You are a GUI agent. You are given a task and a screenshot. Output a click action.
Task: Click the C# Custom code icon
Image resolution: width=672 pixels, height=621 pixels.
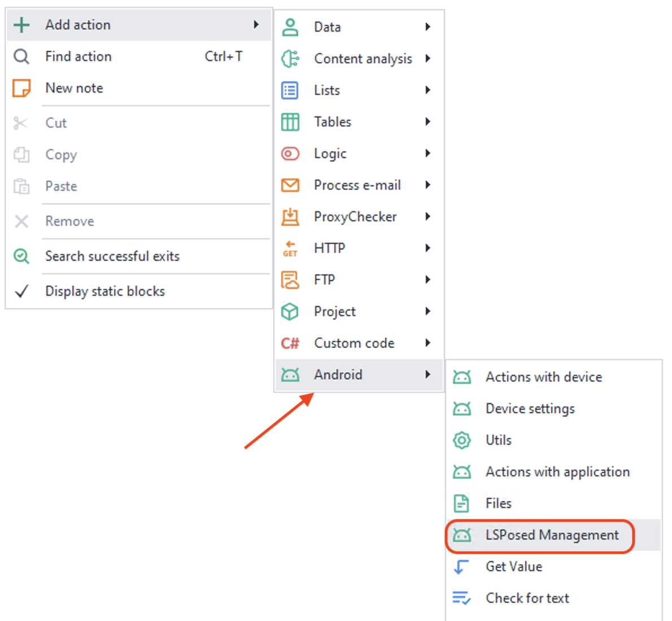[x=290, y=343]
